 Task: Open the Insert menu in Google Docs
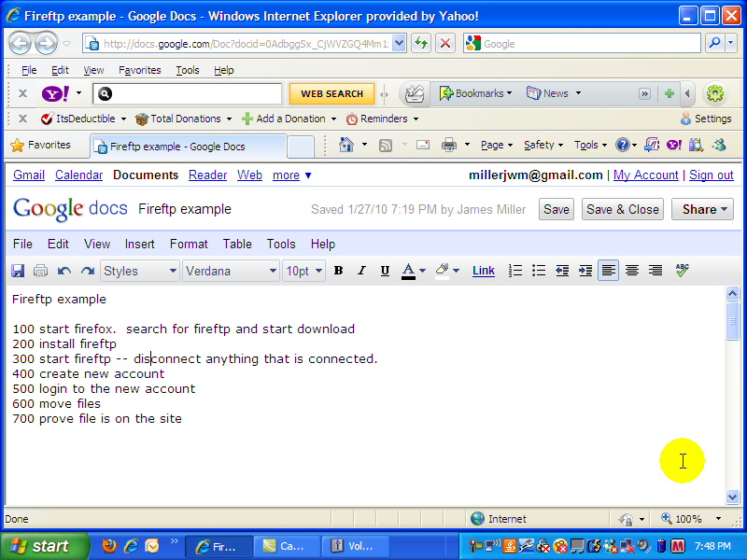coord(139,244)
